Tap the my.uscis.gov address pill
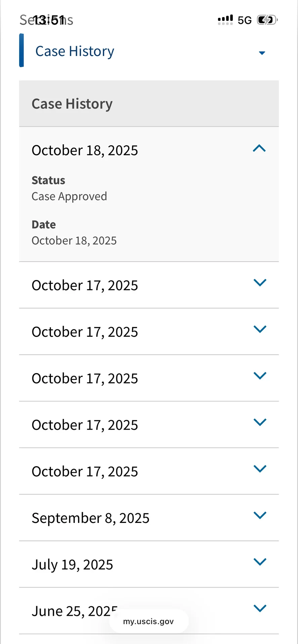 148,622
